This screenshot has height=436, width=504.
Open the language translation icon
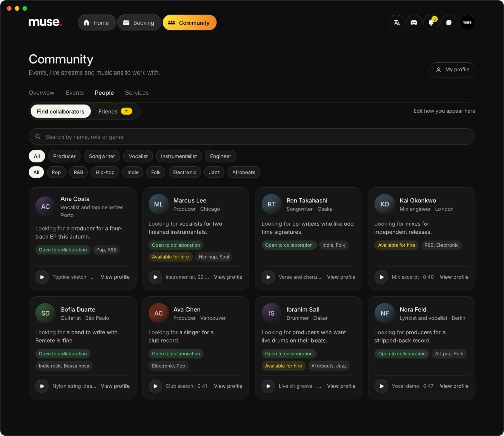(x=397, y=23)
